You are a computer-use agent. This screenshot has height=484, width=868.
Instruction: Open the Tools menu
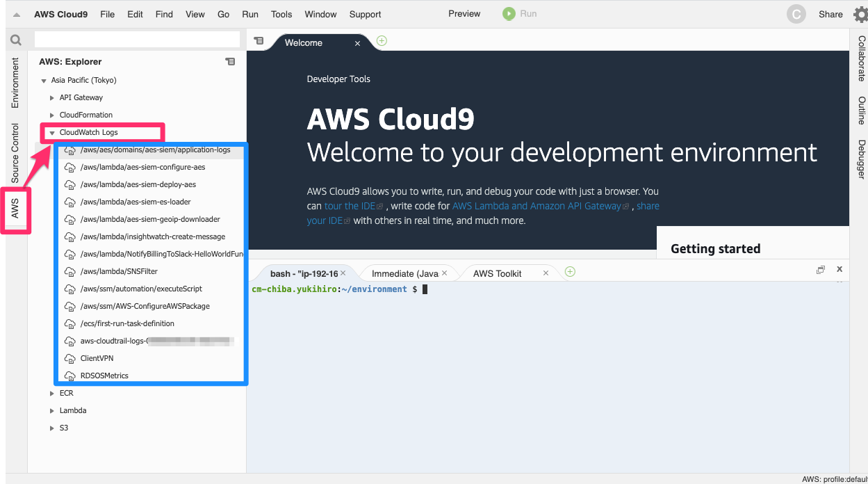tap(281, 13)
